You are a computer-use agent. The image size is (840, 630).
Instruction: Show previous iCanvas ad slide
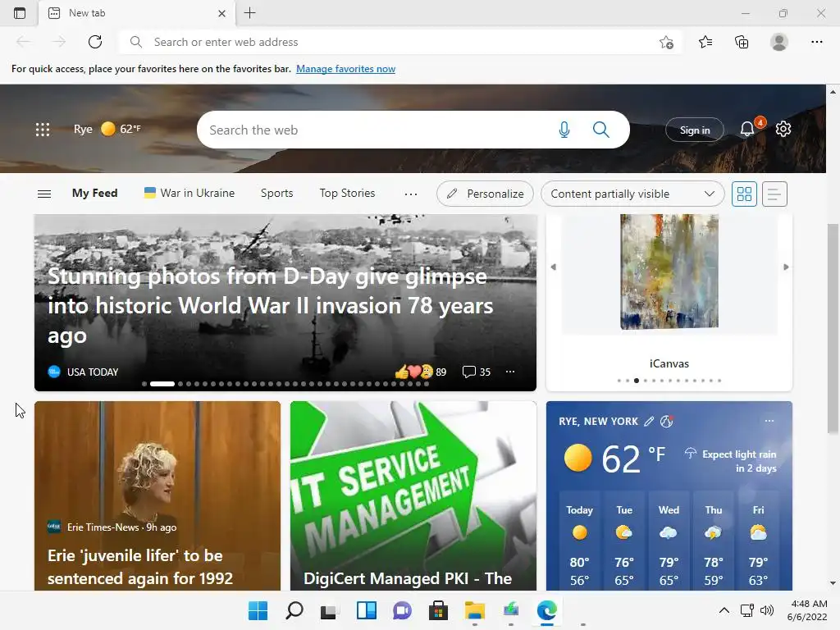[x=554, y=267]
